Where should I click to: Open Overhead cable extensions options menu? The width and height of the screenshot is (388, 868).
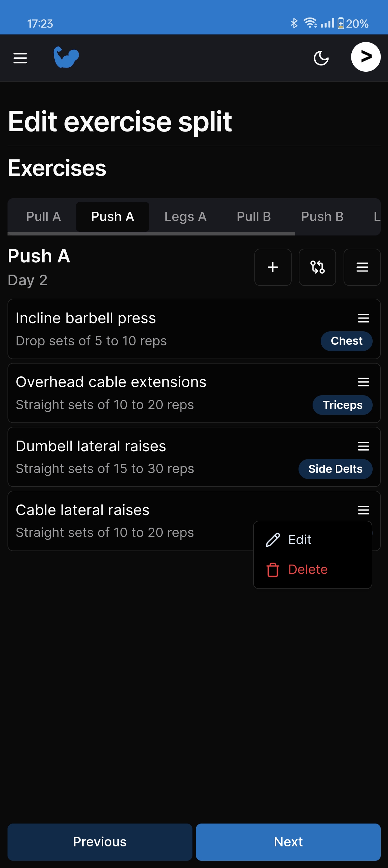click(x=363, y=382)
